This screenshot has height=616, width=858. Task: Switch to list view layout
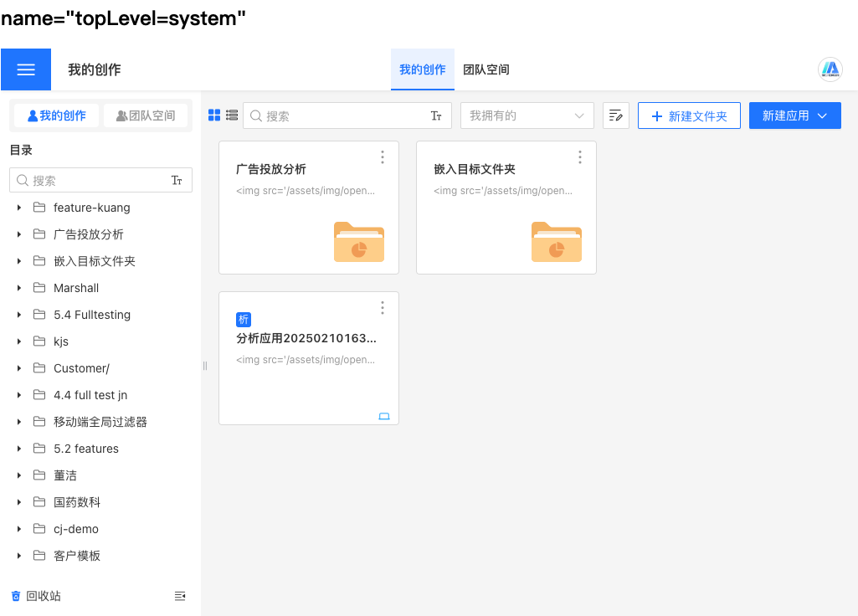(x=232, y=116)
